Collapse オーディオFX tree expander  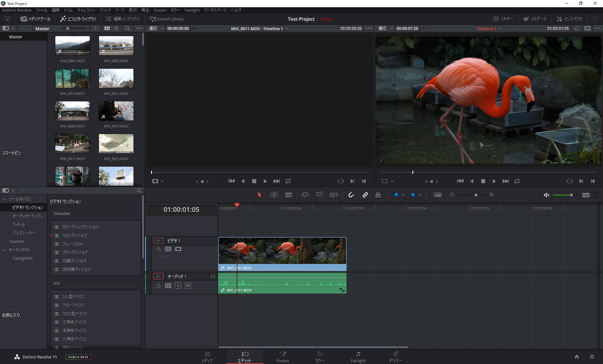coord(5,250)
